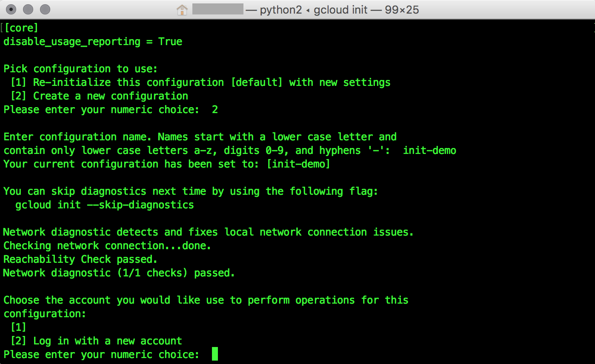Minimize the terminal using the middle title button
This screenshot has width=595, height=364.
coord(28,9)
